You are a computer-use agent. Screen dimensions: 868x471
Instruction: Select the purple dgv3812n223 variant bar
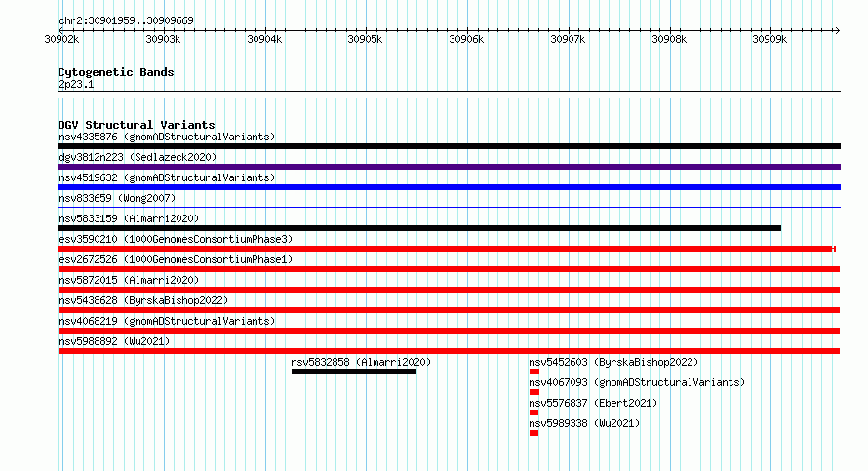pos(449,167)
